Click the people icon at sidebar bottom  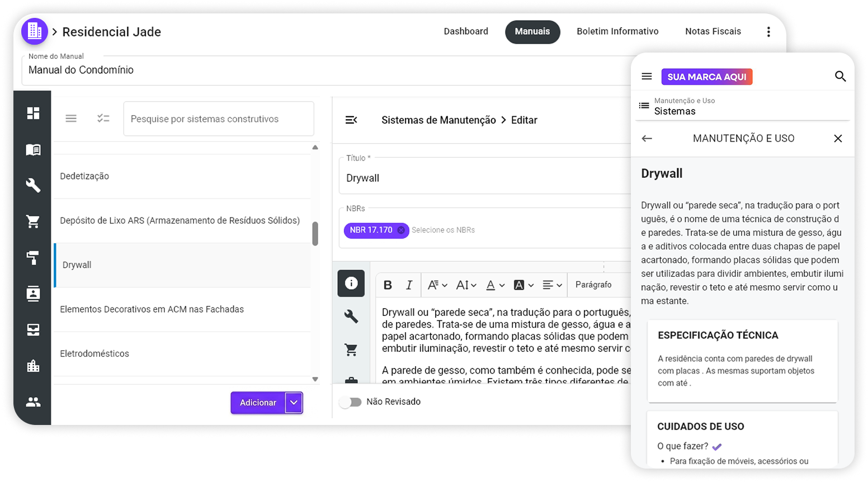point(34,401)
